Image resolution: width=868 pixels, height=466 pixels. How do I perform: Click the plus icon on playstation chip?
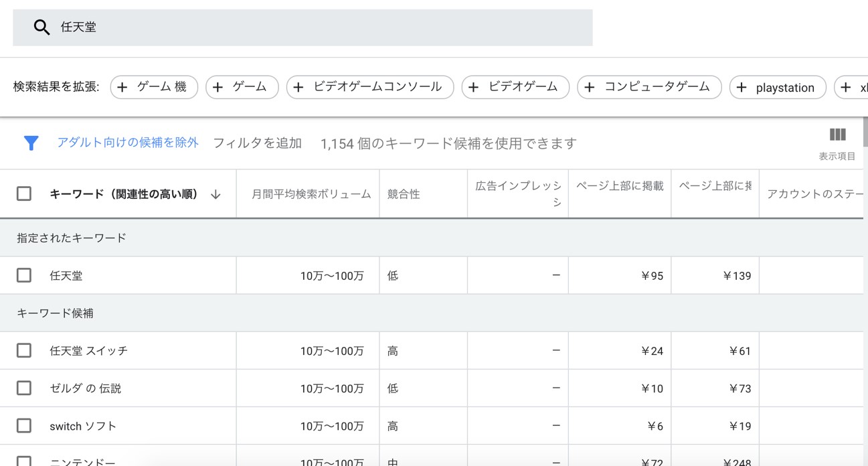(742, 88)
